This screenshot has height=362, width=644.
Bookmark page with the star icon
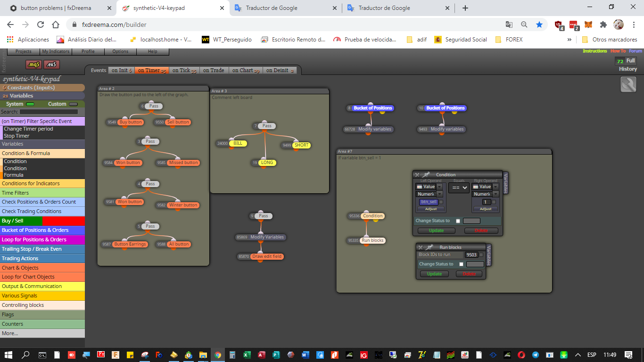click(539, 25)
